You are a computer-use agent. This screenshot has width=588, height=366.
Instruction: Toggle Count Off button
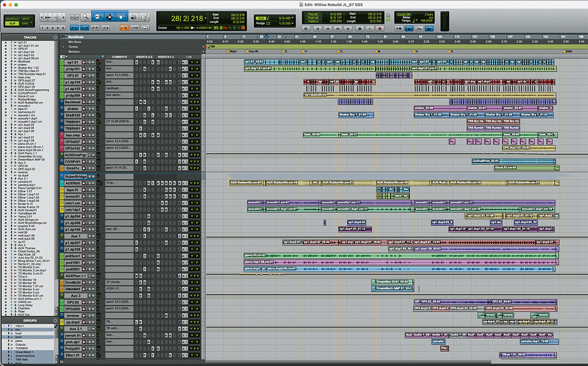click(405, 15)
